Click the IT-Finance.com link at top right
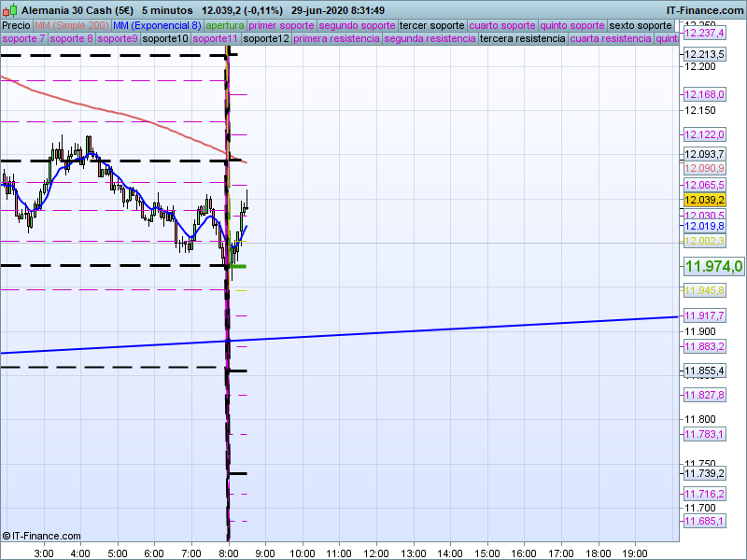747x560 pixels. (705, 9)
